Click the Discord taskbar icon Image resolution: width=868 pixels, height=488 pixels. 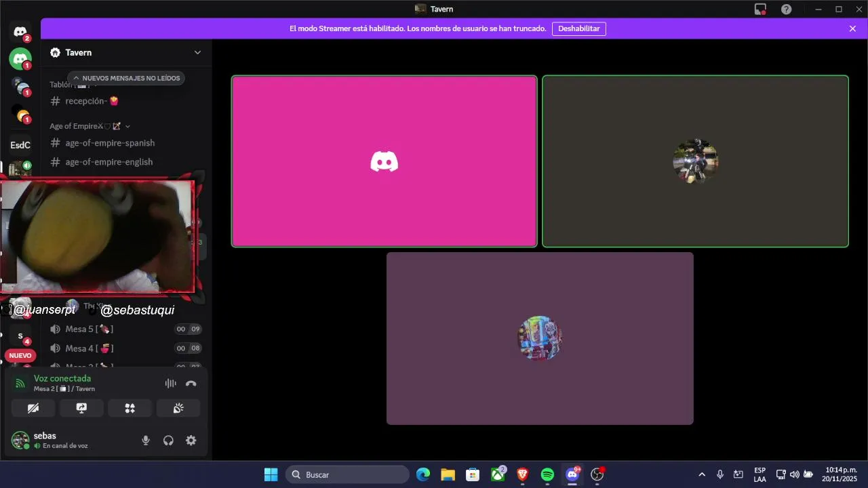[x=572, y=474]
